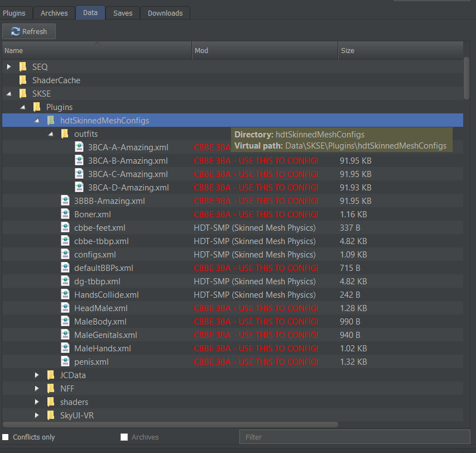The height and width of the screenshot is (453, 476).
Task: Click the vertical scrollbar thumb
Action: click(467, 78)
